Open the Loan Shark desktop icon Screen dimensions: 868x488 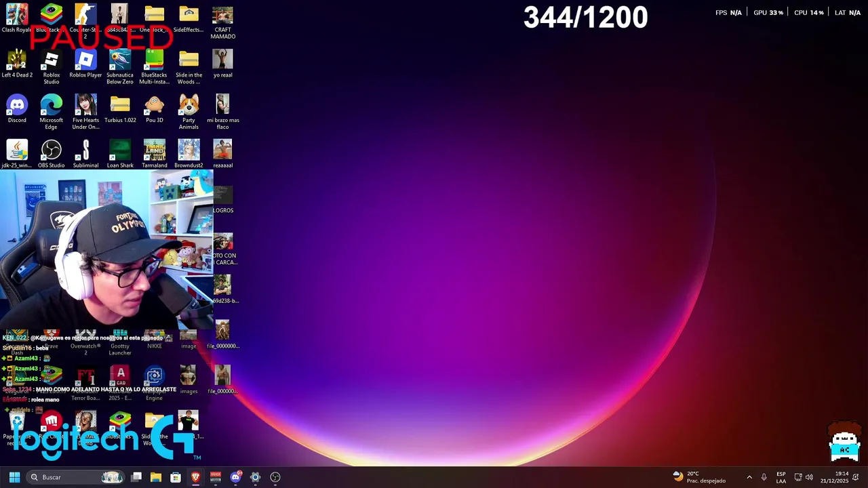click(x=120, y=155)
